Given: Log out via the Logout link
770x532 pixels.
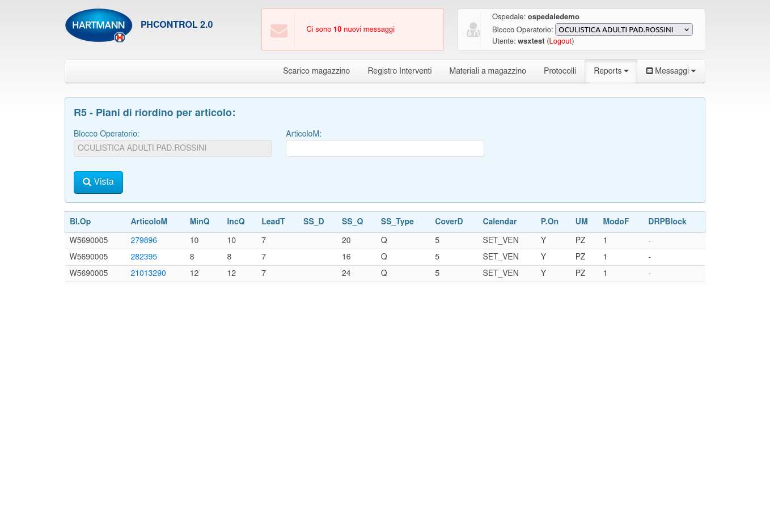Looking at the screenshot, I should (x=560, y=41).
